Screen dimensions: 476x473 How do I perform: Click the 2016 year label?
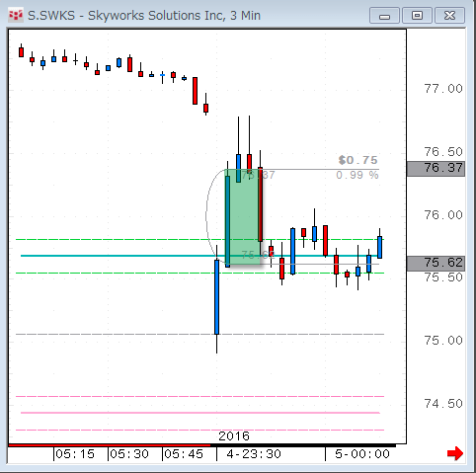click(x=234, y=436)
